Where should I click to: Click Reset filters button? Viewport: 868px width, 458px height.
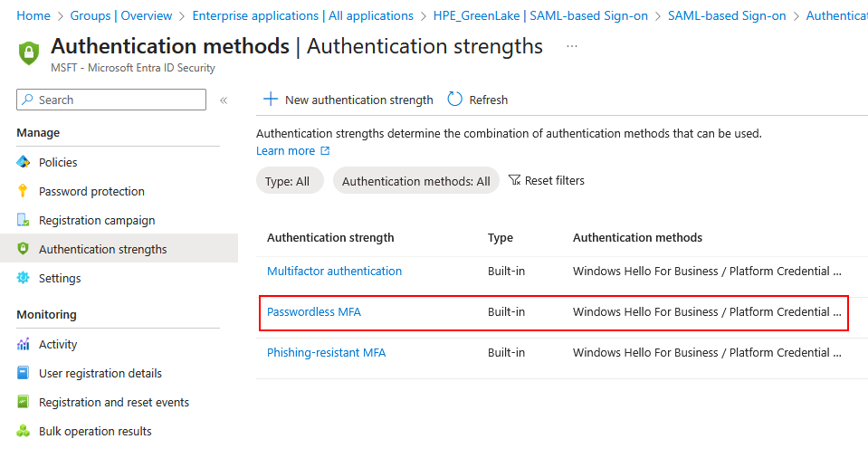[547, 180]
